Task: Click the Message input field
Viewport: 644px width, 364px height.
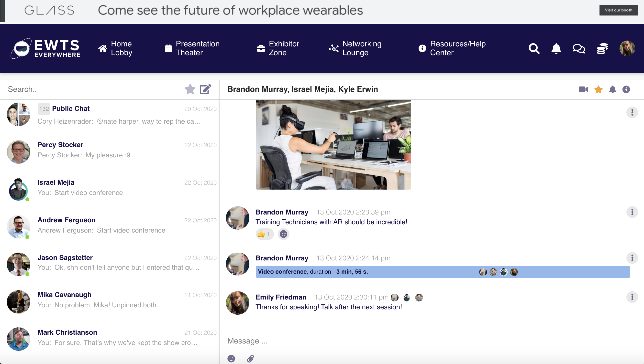Action: [432, 341]
